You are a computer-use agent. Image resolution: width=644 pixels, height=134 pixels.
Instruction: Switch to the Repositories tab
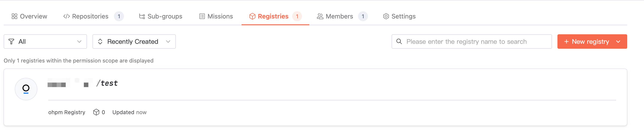90,16
